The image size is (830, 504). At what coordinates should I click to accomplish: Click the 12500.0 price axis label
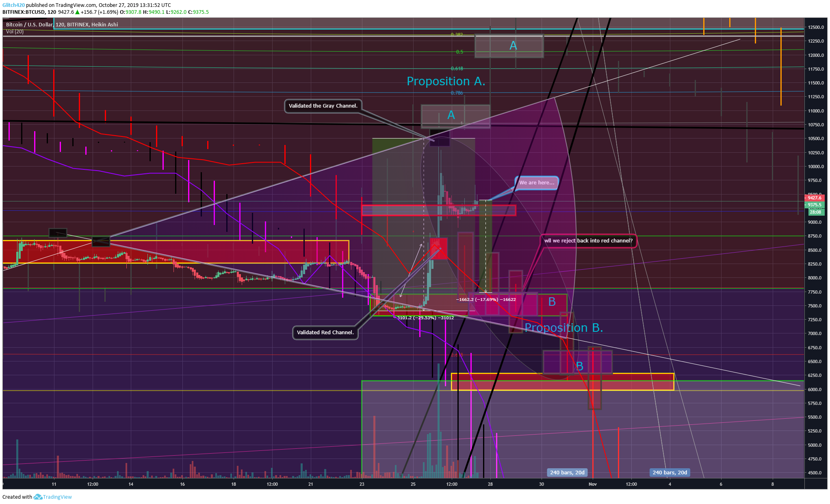click(x=816, y=27)
